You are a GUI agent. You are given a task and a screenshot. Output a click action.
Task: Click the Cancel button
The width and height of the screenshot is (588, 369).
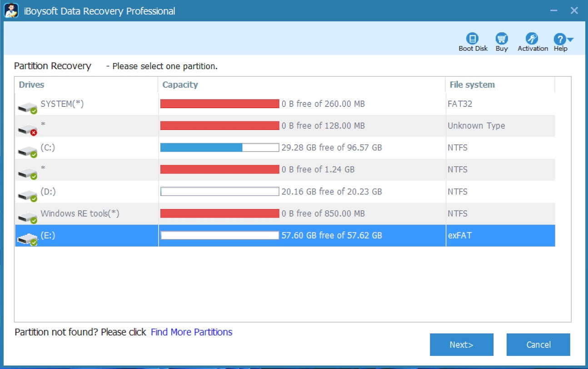point(538,344)
